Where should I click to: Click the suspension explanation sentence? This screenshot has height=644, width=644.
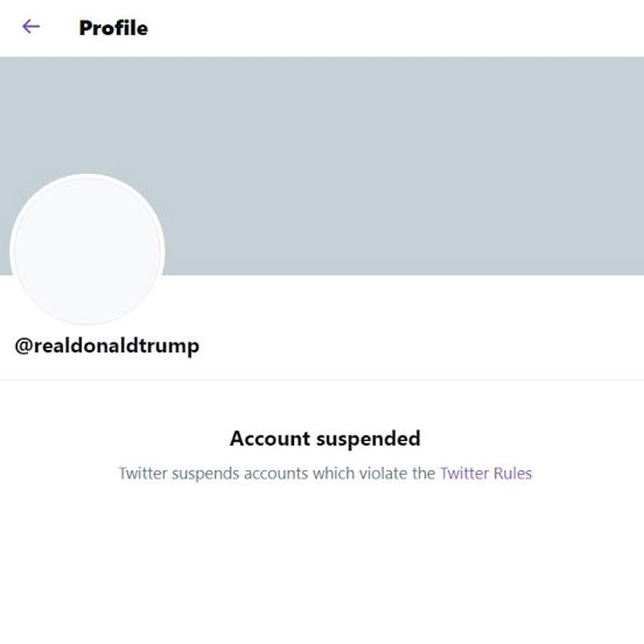325,473
